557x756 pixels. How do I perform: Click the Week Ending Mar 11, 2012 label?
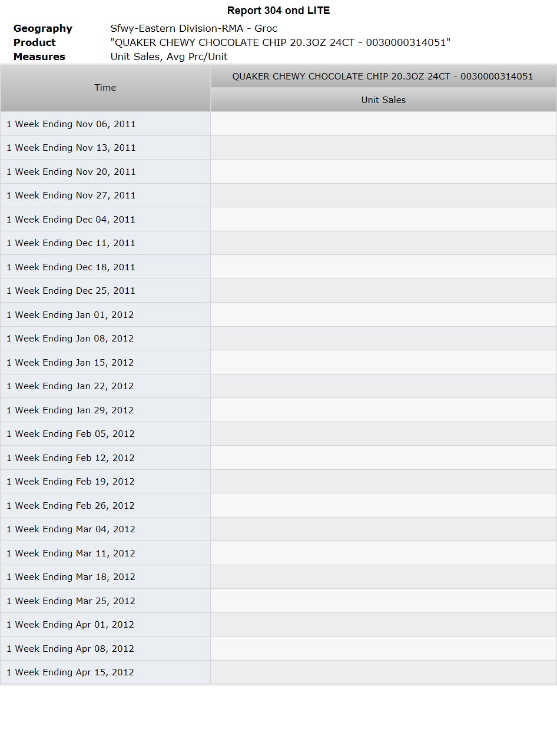coord(71,553)
